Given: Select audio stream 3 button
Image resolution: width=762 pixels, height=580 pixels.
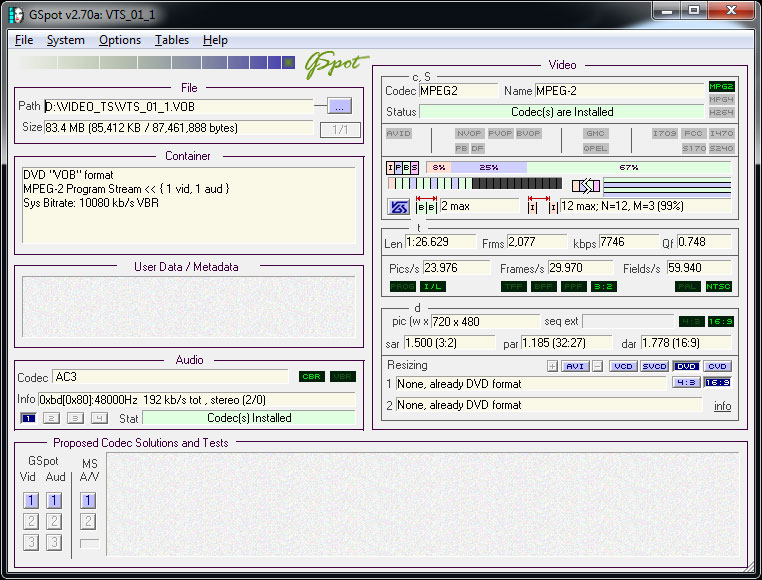Looking at the screenshot, I should [75, 418].
